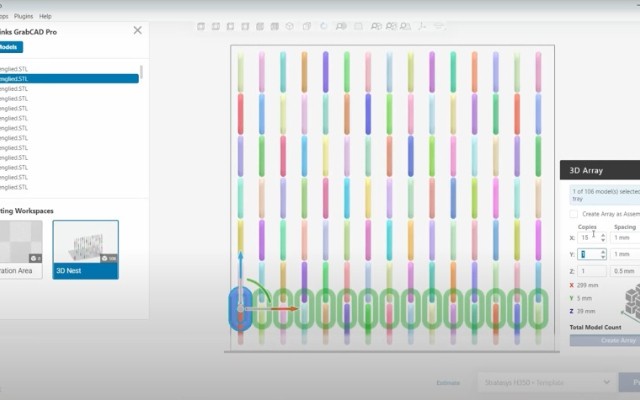Enable the Create Array as Assembly checkbox
This screenshot has width=640, height=400.
pos(573,214)
